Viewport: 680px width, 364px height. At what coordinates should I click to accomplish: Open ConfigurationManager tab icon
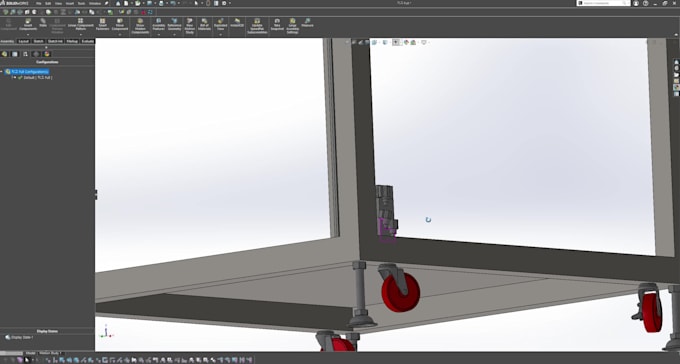coord(26,54)
